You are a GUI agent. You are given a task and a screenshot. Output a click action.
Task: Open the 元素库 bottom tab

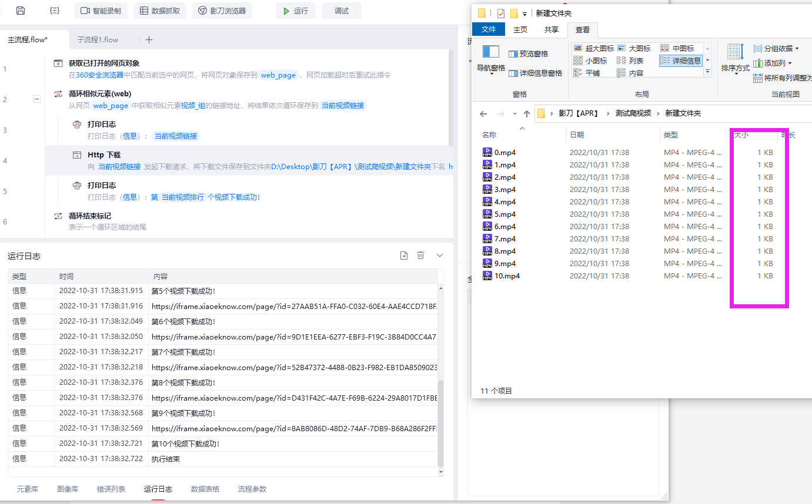(x=28, y=489)
